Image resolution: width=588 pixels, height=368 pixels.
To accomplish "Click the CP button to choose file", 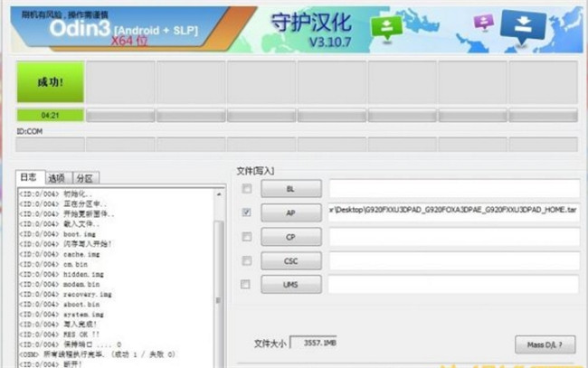I will point(290,237).
